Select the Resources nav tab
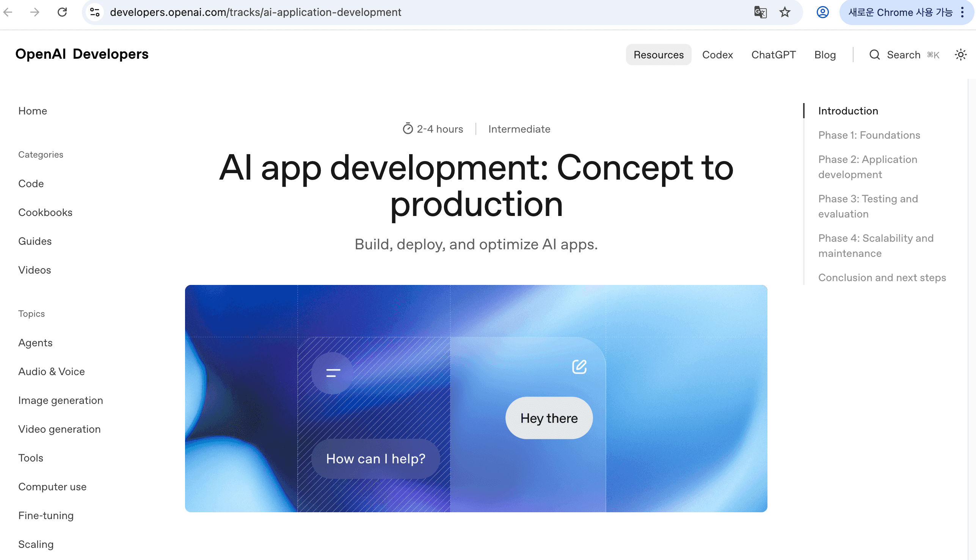Image resolution: width=976 pixels, height=560 pixels. pyautogui.click(x=659, y=55)
